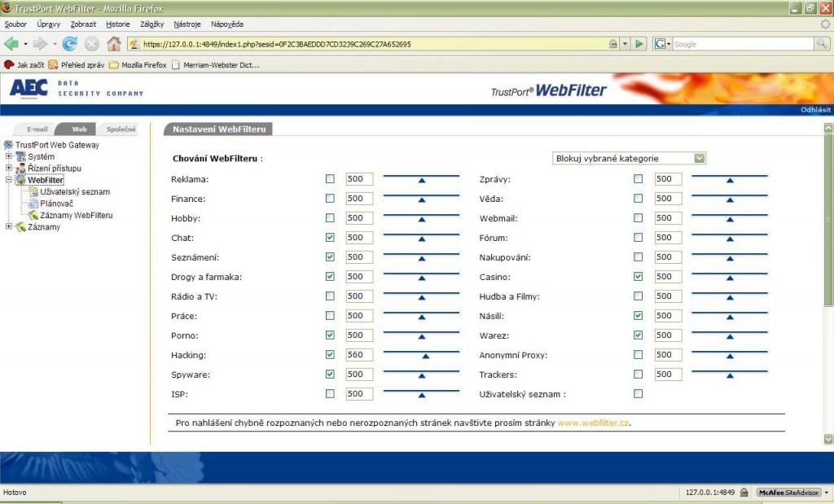The image size is (834, 504).
Task: Click the Uživatelský seznam tree icon
Action: click(33, 191)
